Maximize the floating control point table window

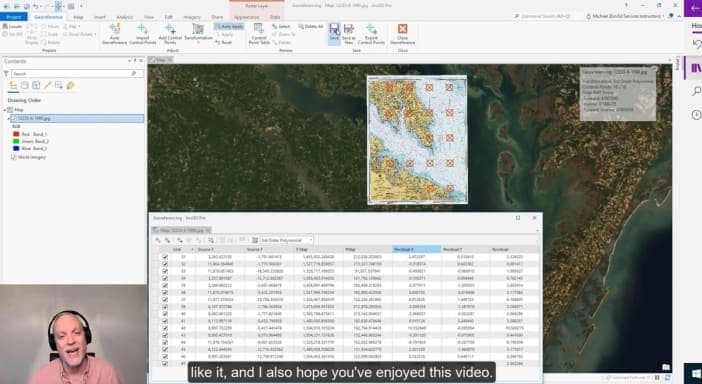(x=518, y=218)
